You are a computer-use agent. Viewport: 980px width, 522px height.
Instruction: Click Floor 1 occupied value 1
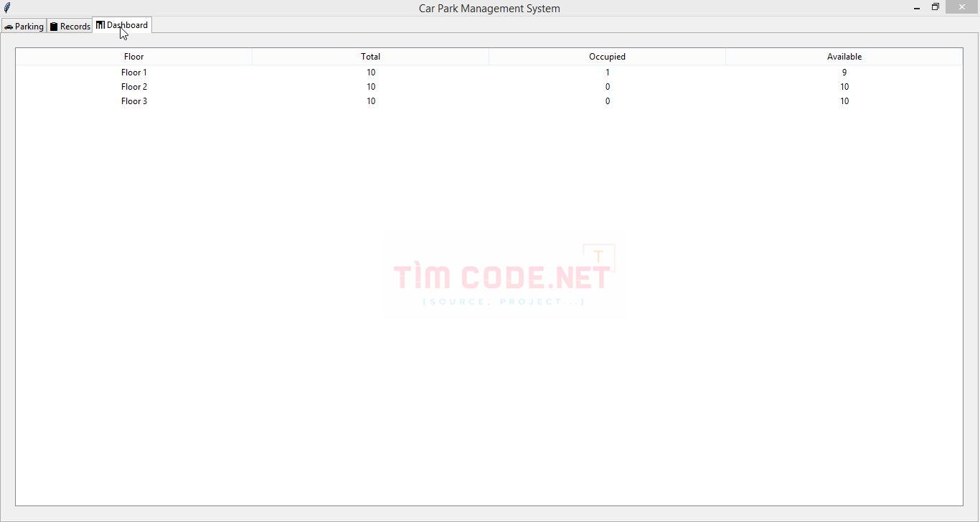point(608,73)
